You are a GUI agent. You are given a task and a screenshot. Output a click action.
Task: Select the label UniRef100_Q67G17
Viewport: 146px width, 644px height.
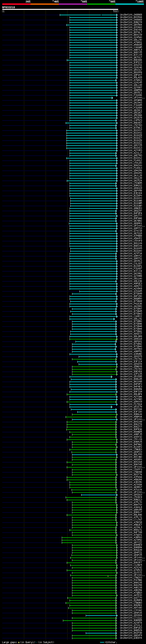(x=131, y=58)
